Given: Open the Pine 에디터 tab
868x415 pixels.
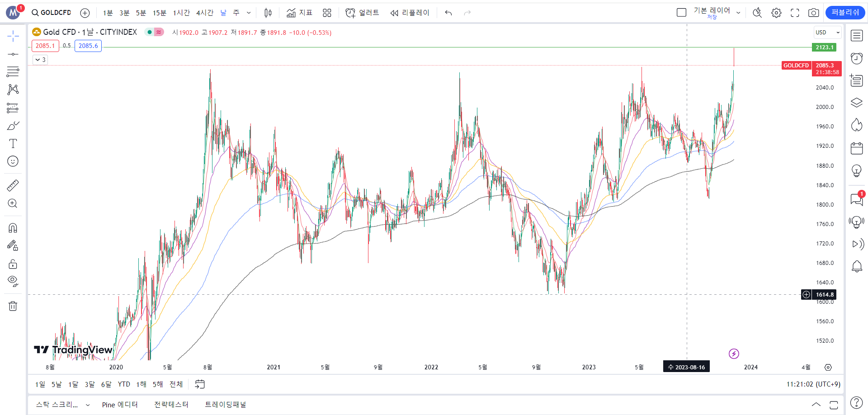Looking at the screenshot, I should pos(120,405).
